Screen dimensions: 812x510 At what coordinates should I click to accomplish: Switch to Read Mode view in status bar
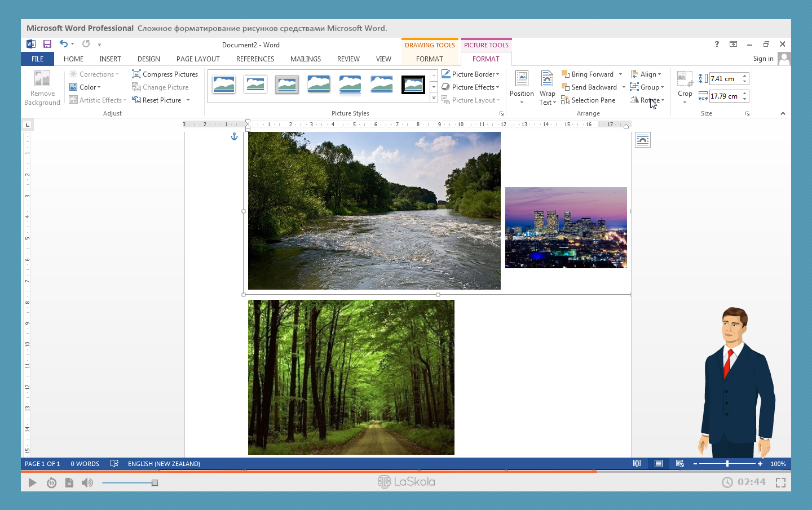(x=637, y=464)
